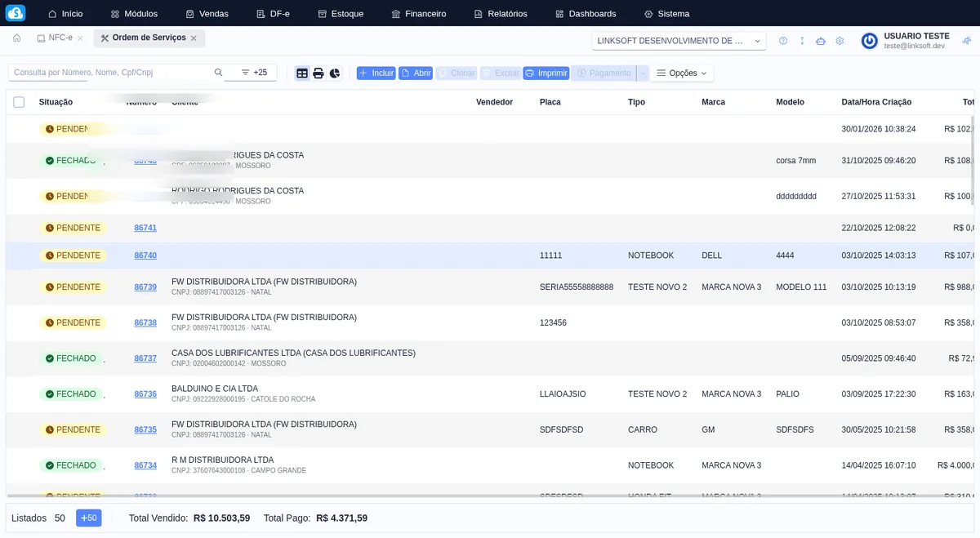980x538 pixels.
Task: Click the +50 load more button
Action: point(88,518)
